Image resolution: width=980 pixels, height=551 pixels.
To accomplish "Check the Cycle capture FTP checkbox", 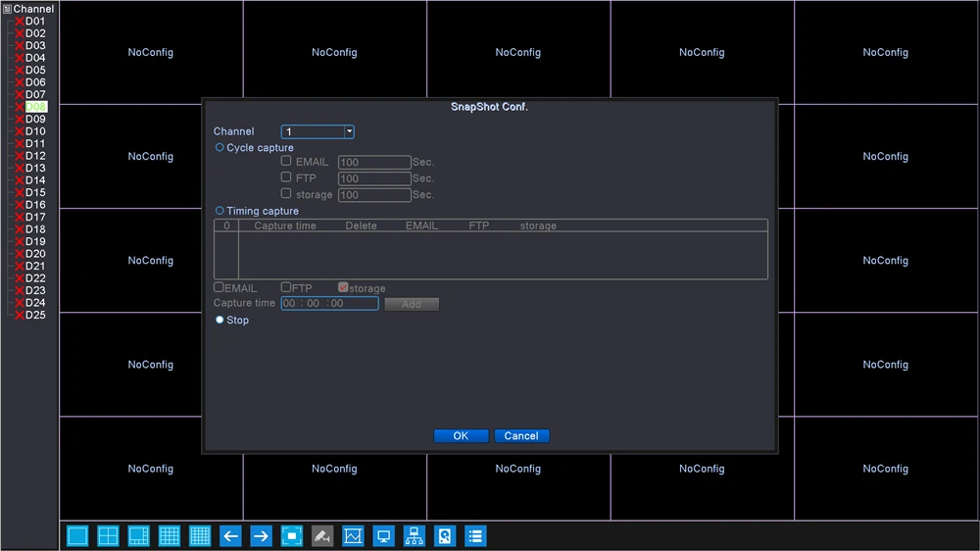I will 286,177.
